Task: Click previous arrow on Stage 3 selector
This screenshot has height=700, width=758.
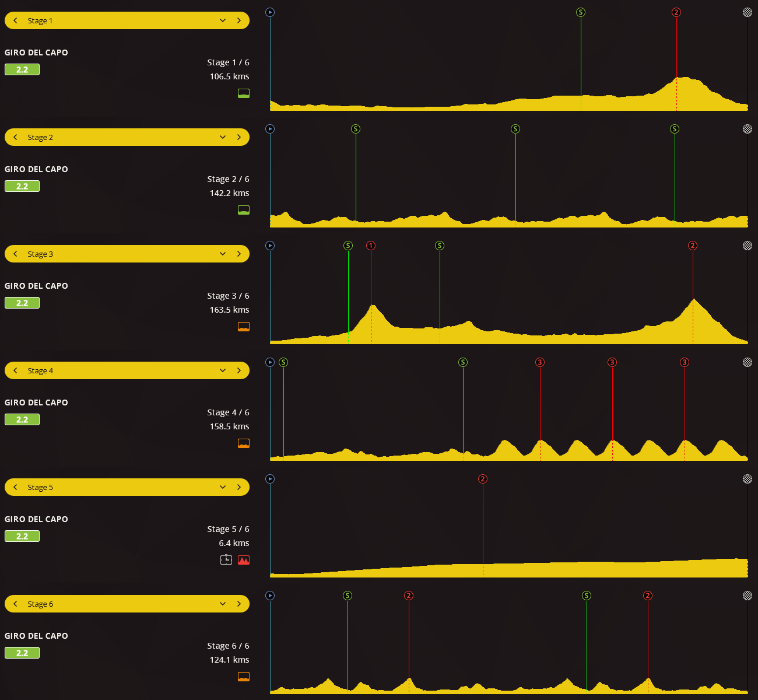Action: click(15, 254)
